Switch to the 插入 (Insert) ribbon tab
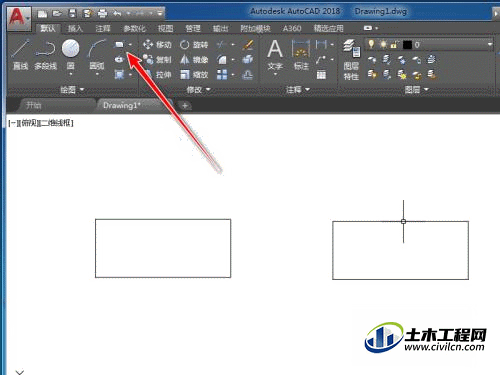Image resolution: width=500 pixels, height=375 pixels. pos(75,29)
